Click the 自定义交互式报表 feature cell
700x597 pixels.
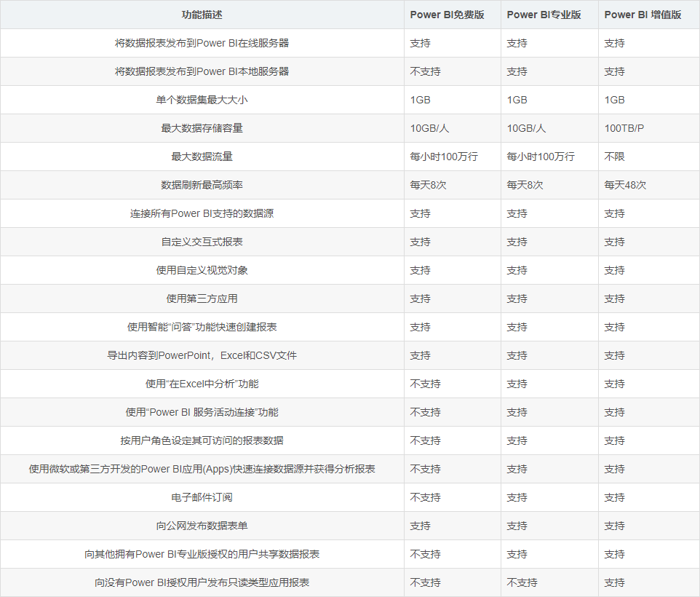point(202,242)
